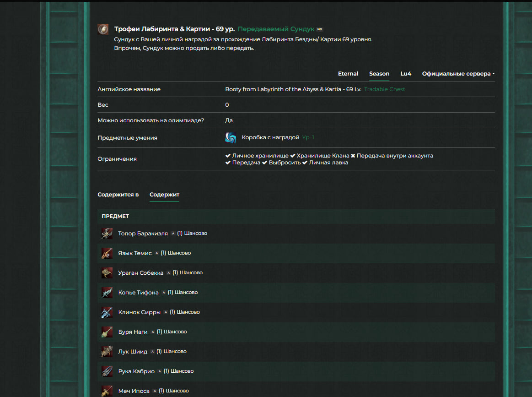
Task: Open the Официальные сервера dropdown
Action: pos(458,74)
